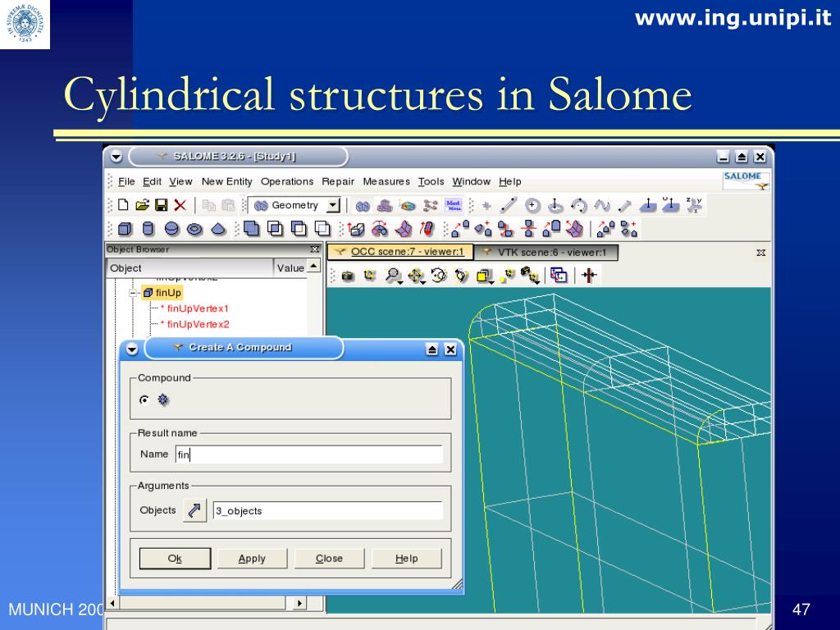The width and height of the screenshot is (840, 630).
Task: Collapse the finUp tree node
Action: click(x=133, y=293)
